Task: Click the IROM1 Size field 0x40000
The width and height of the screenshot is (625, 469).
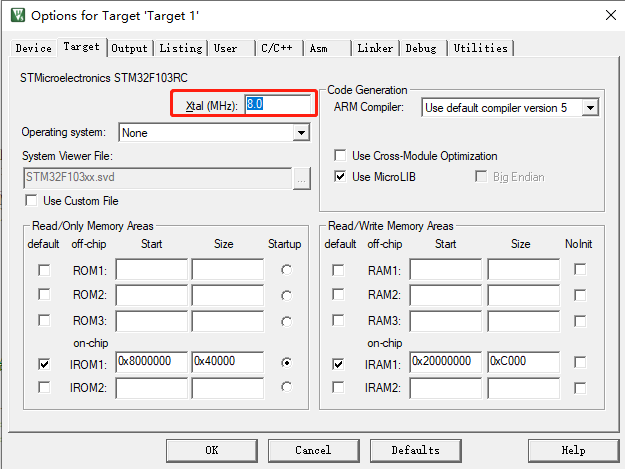Action: (x=228, y=362)
